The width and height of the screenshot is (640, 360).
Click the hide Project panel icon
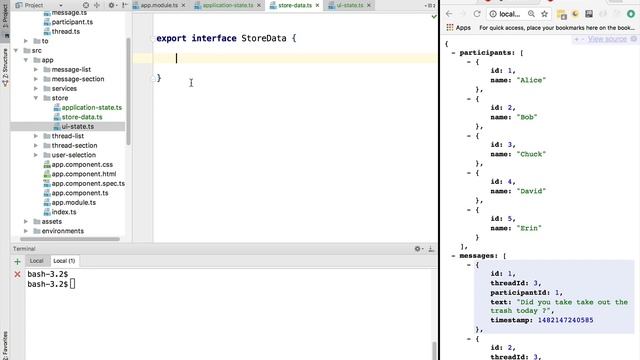(x=124, y=5)
